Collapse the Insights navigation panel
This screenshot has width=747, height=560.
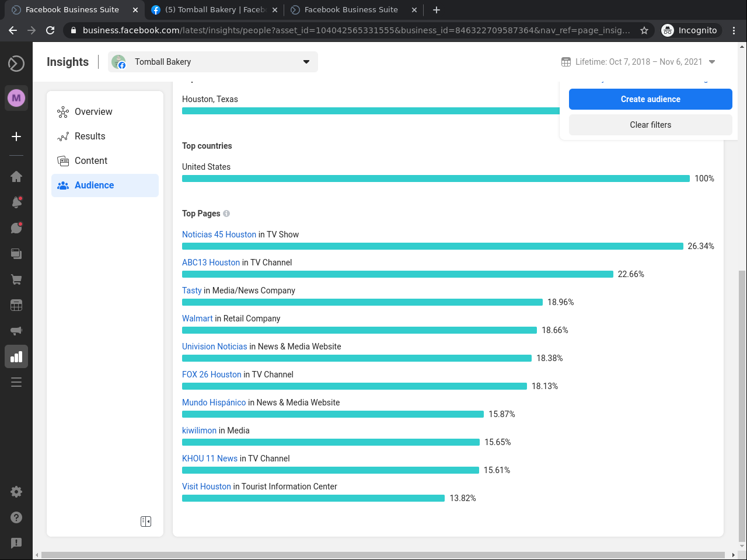(146, 521)
